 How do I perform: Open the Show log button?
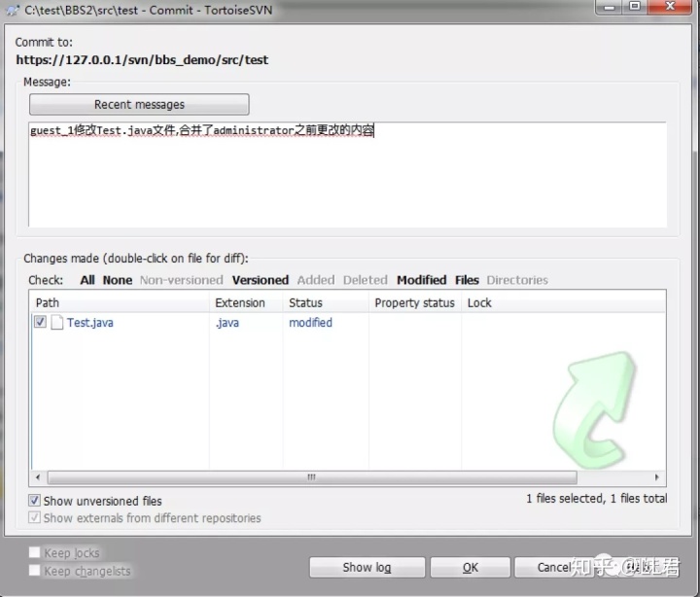[x=367, y=567]
